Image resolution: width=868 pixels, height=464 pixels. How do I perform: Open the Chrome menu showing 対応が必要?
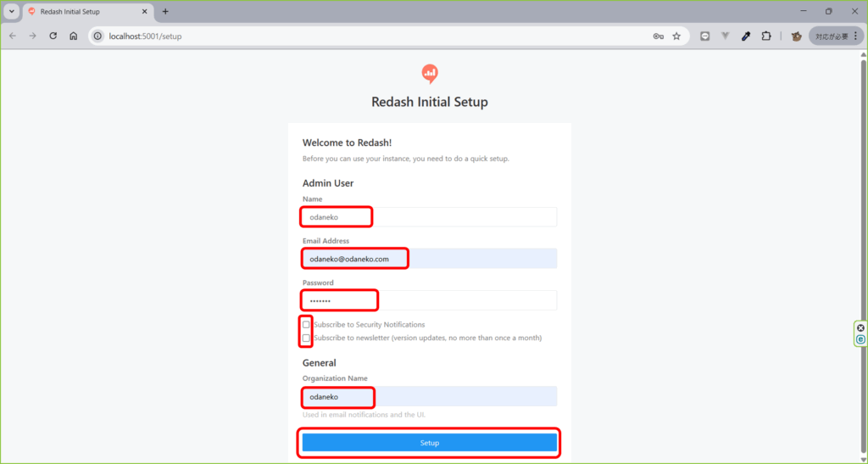click(835, 36)
